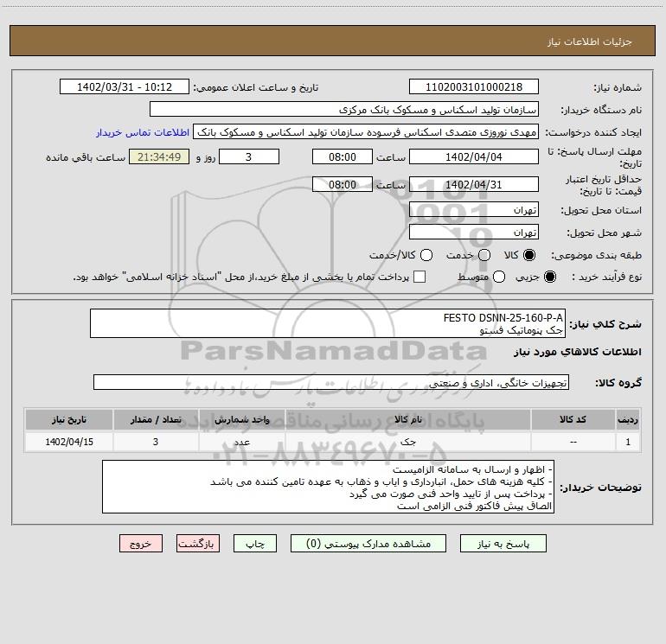Select the کالا radio button
The height and width of the screenshot is (644, 666).
pyautogui.click(x=529, y=255)
